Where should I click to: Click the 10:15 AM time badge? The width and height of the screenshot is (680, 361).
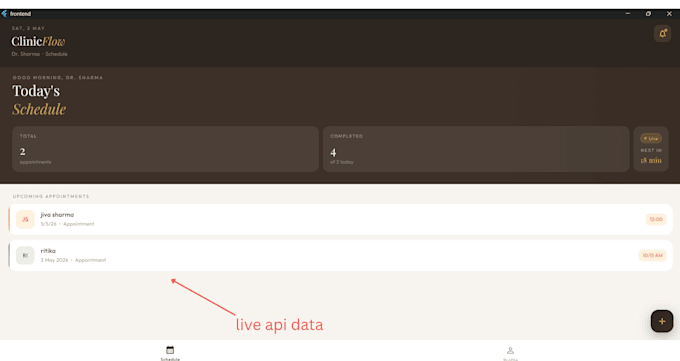pyautogui.click(x=652, y=255)
